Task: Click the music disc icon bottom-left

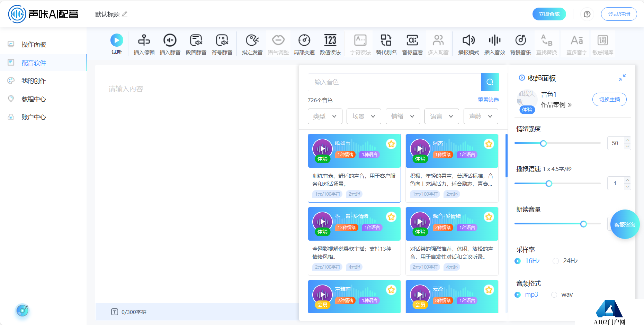Action: (22, 310)
